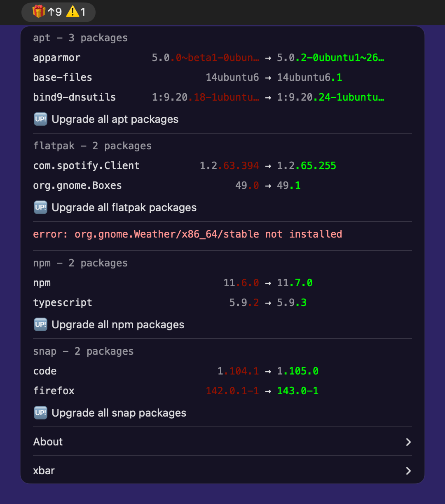Select the apparmor package row

tap(222, 57)
